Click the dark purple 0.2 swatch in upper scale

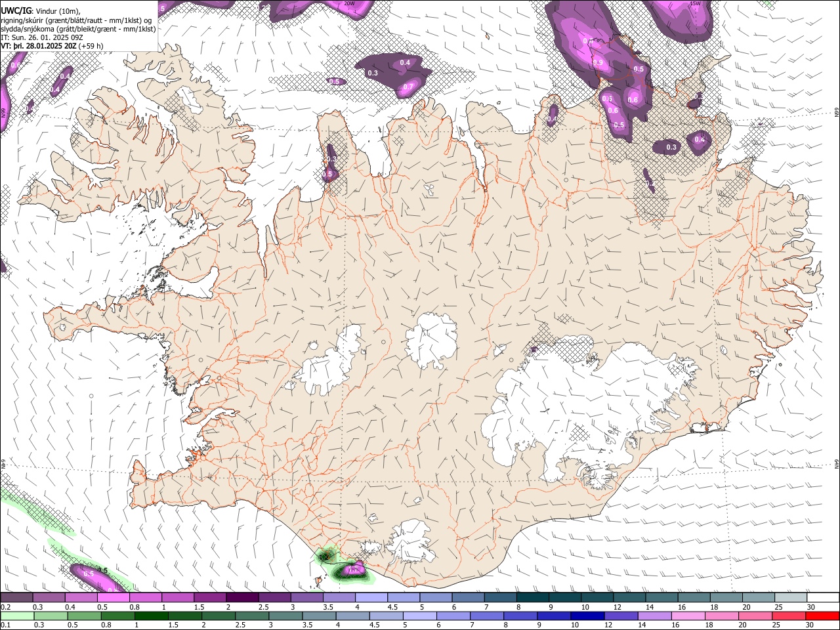pyautogui.click(x=16, y=598)
